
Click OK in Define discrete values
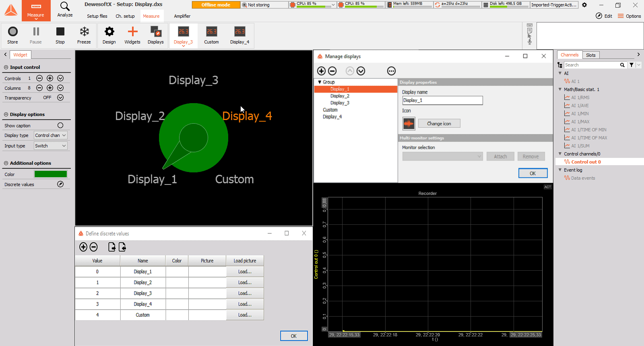(294, 336)
